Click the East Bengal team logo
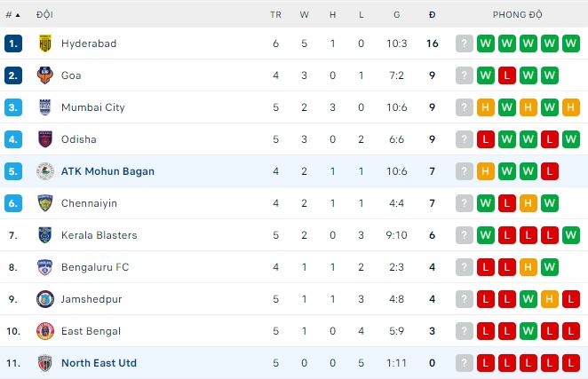 [45, 331]
